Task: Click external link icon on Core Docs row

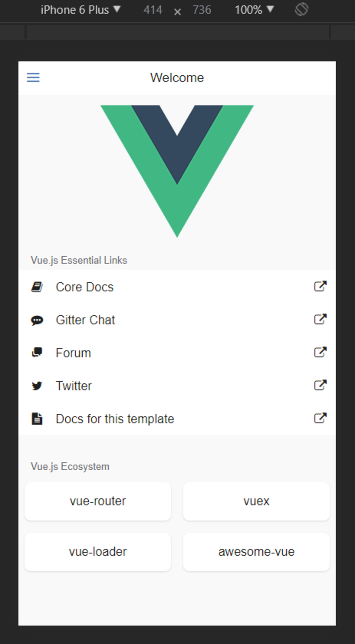Action: (x=320, y=286)
